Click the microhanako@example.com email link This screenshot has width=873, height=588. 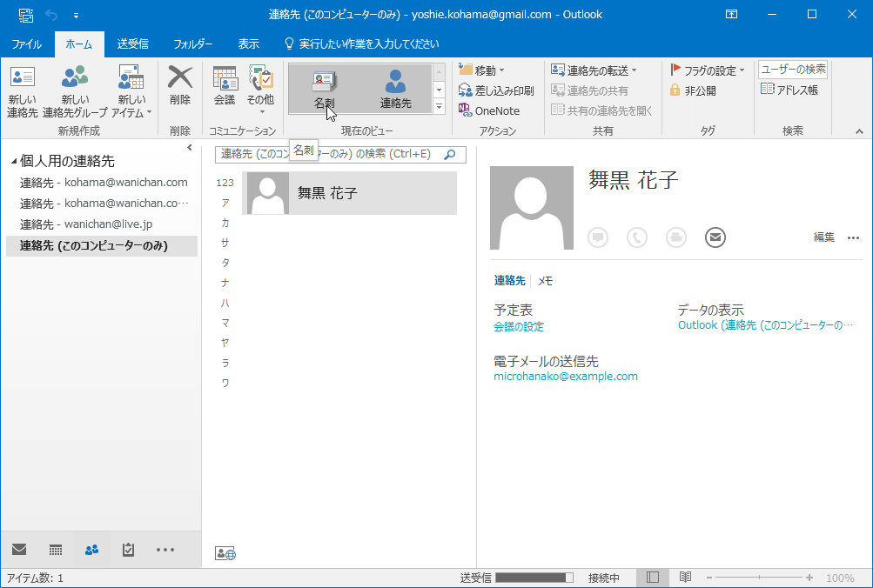[x=566, y=377]
